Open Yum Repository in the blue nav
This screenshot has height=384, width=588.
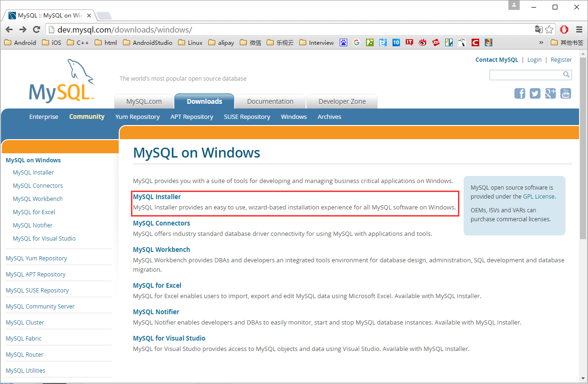point(138,117)
